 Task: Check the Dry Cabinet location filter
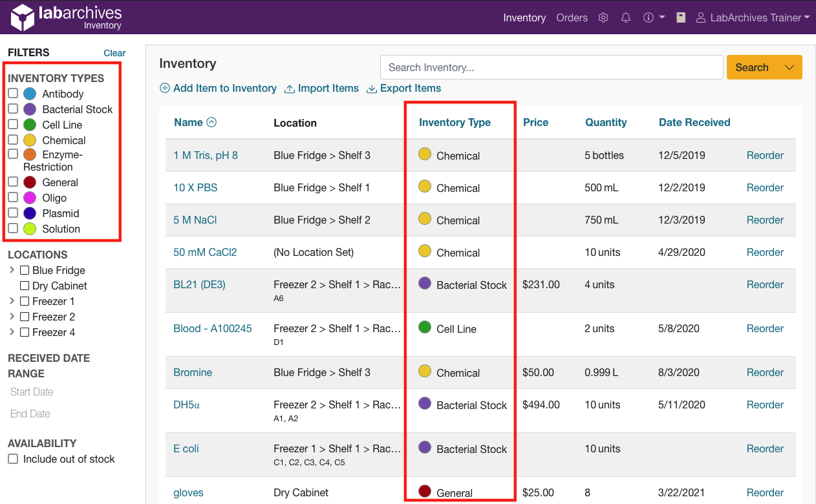point(24,286)
